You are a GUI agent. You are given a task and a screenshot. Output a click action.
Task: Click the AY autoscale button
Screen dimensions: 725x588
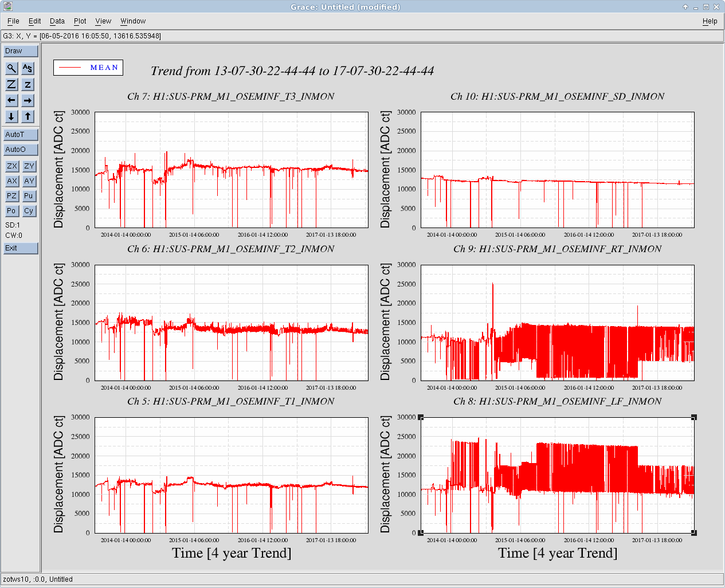click(x=29, y=181)
